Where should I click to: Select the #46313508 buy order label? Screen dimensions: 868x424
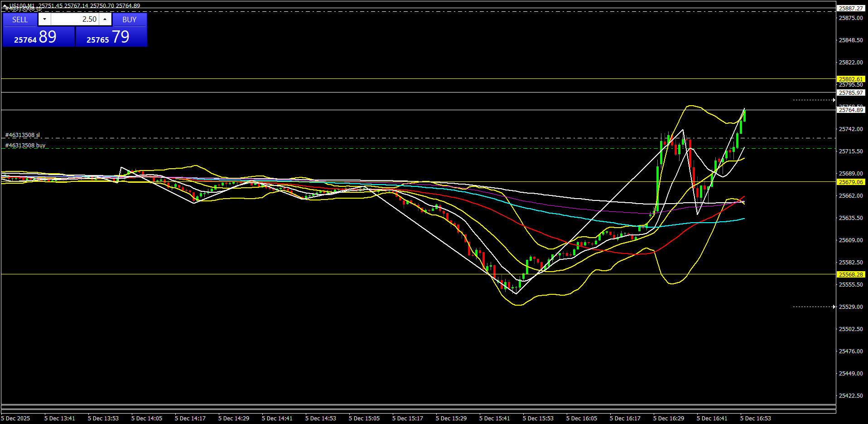coord(25,146)
